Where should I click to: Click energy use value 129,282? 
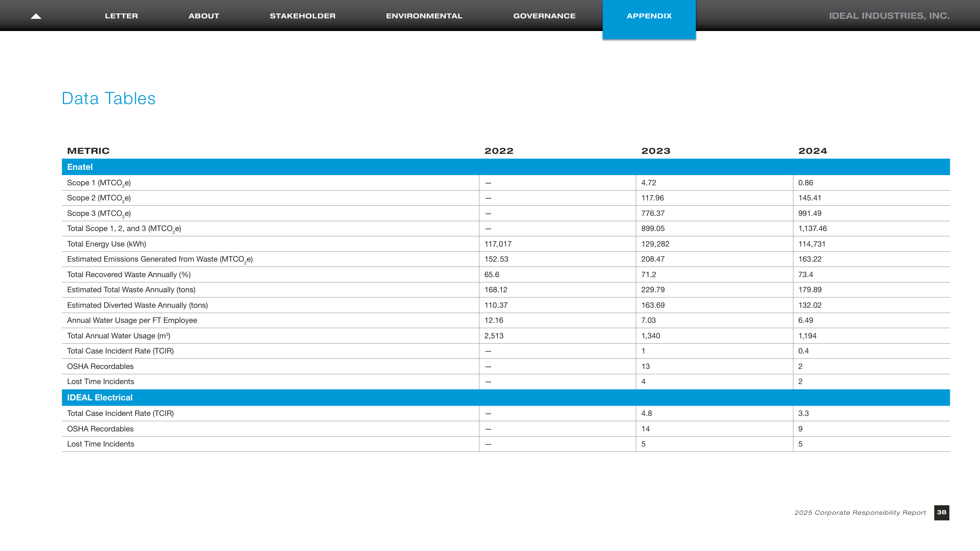click(x=655, y=244)
